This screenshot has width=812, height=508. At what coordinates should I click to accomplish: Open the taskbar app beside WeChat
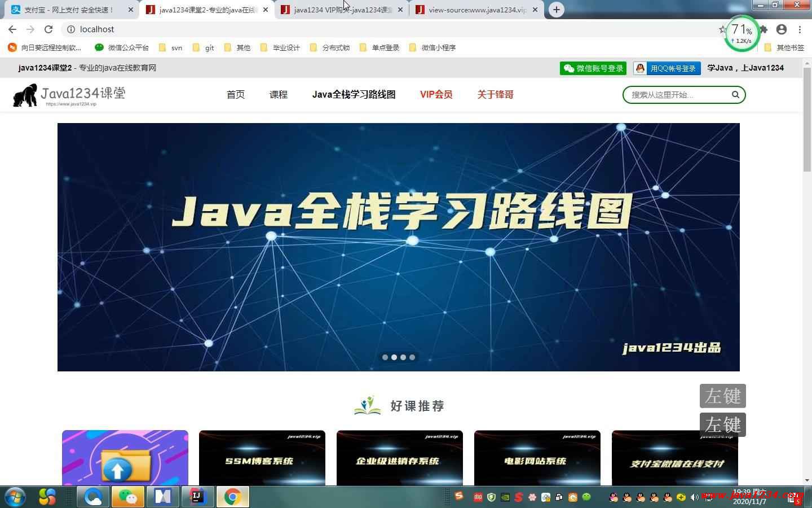[163, 497]
